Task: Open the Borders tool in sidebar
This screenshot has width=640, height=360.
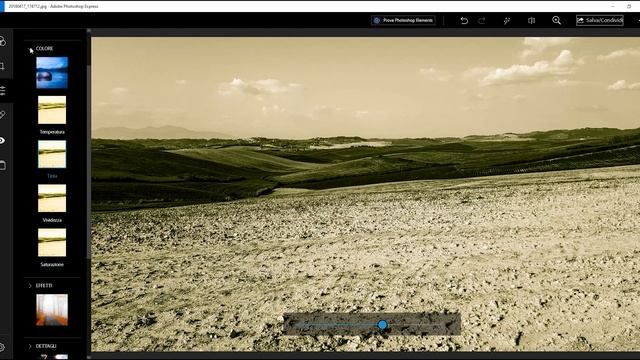Action: 2,165
